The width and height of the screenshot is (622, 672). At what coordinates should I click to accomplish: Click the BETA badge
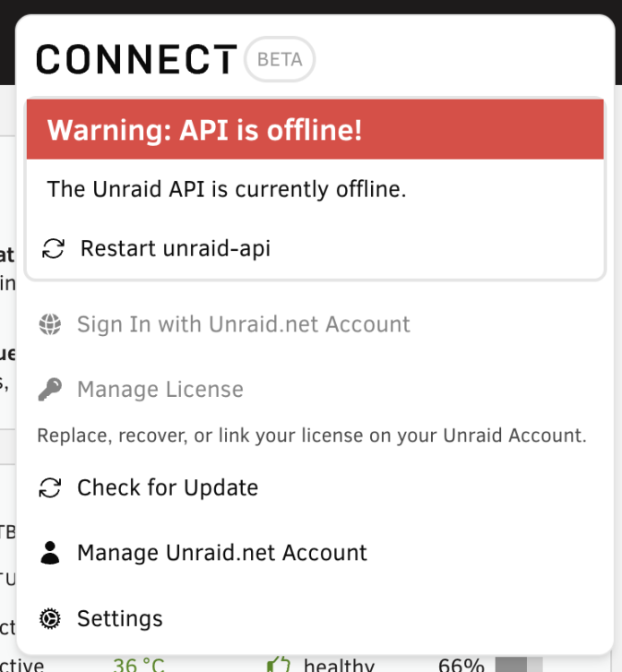tap(280, 59)
